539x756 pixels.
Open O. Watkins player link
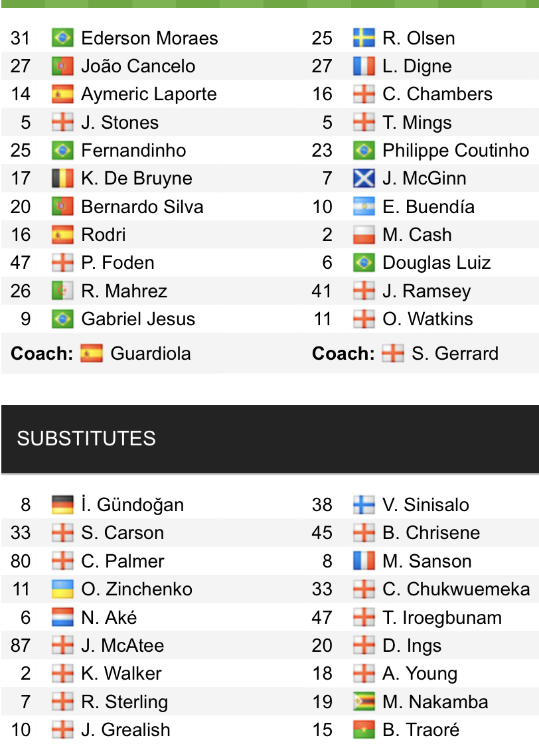click(x=427, y=319)
